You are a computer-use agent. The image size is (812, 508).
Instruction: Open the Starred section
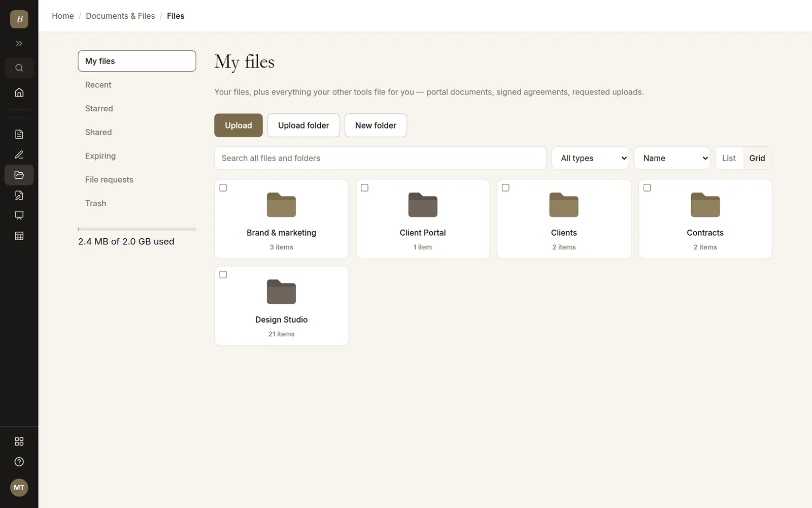click(137, 109)
